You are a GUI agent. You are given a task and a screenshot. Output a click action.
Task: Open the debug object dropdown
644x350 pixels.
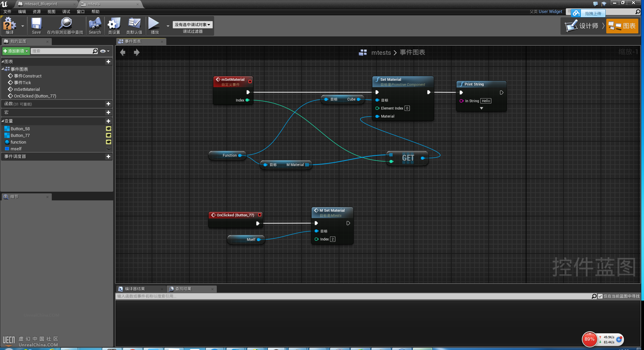click(192, 25)
